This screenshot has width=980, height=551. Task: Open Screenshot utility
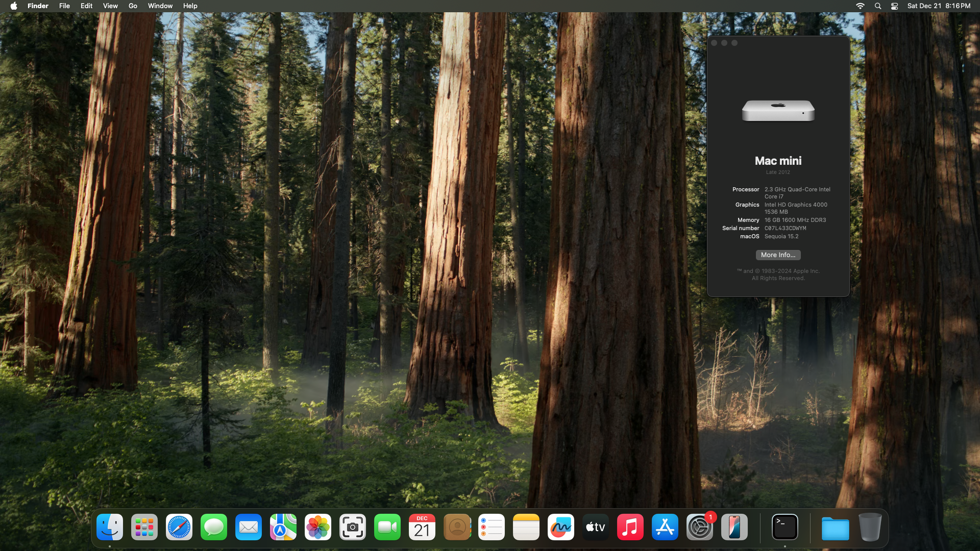click(x=352, y=527)
